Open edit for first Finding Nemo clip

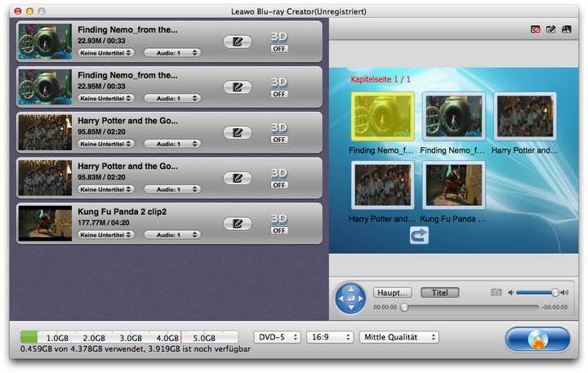[237, 42]
